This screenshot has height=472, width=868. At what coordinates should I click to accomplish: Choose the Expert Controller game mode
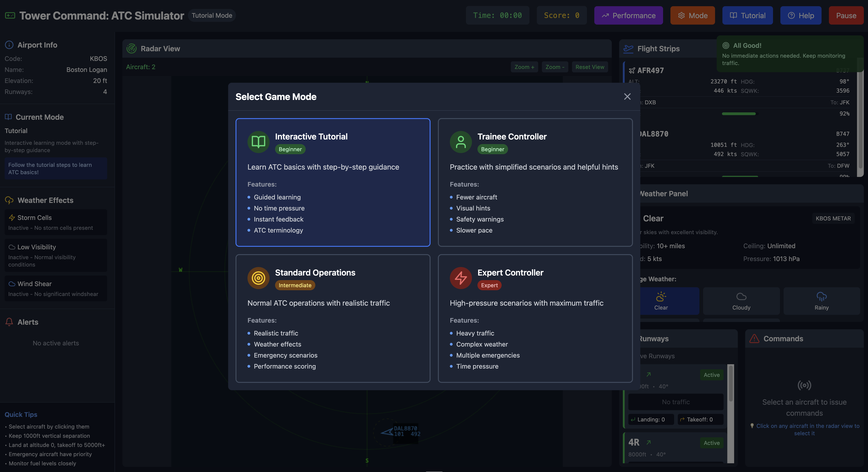click(535, 318)
